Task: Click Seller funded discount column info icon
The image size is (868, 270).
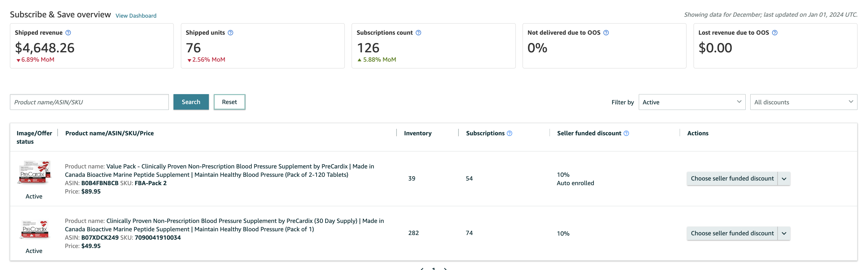Action: (626, 133)
